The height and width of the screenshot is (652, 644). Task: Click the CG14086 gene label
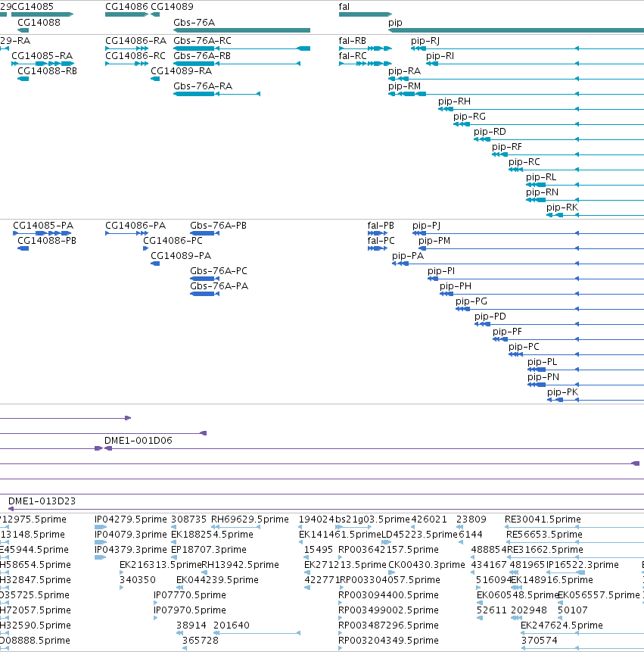(x=126, y=7)
